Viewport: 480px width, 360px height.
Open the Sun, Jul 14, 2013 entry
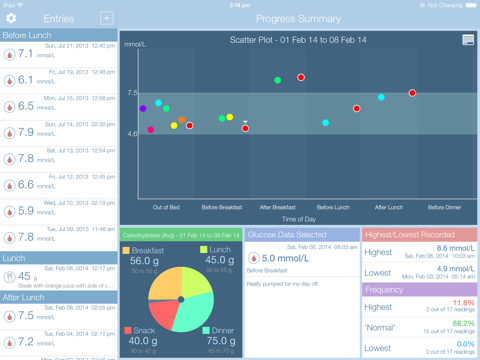tap(59, 133)
